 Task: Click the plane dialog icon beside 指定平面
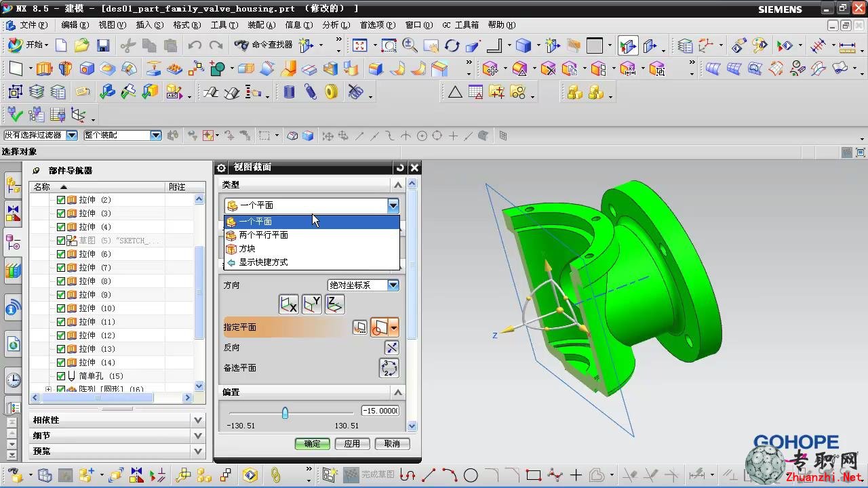click(360, 328)
